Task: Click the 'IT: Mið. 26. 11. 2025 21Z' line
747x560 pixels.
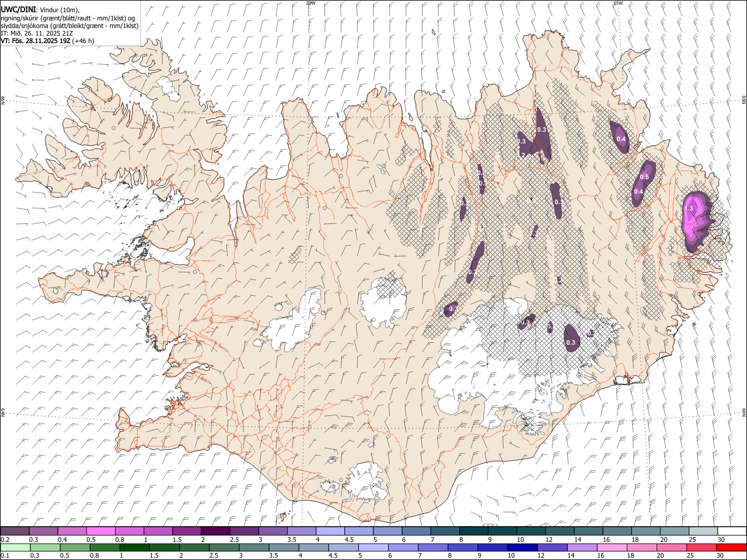Action: pyautogui.click(x=36, y=33)
